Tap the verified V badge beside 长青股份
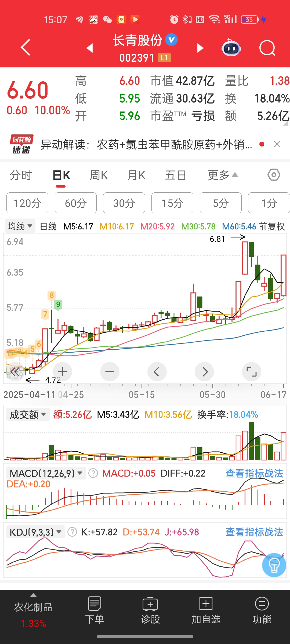Viewport: 290px width, 644px height. [171, 40]
